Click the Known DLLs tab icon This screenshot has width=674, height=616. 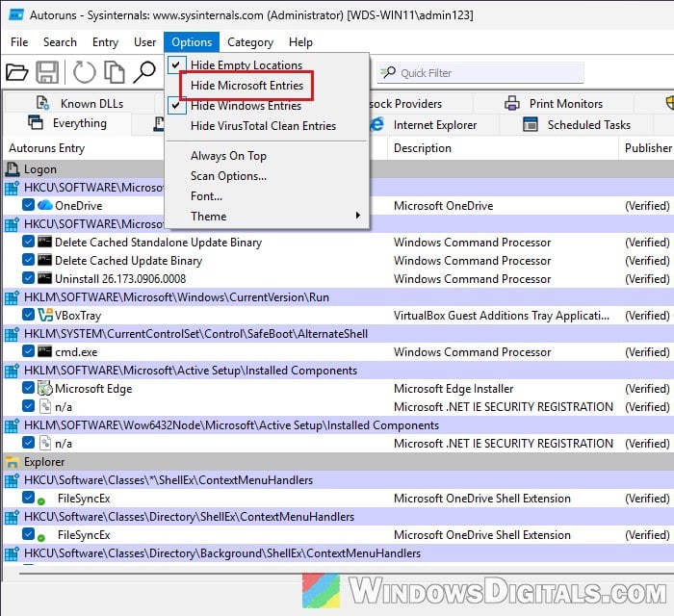click(42, 103)
